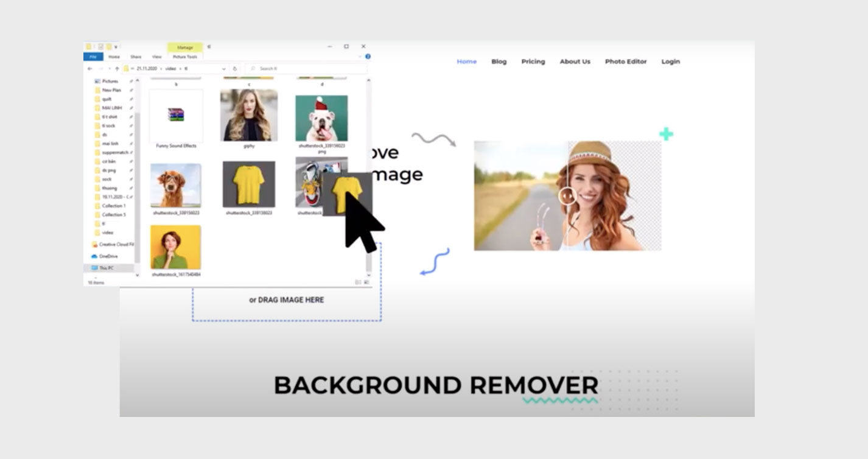Open the khuong folder in sidebar

point(110,188)
